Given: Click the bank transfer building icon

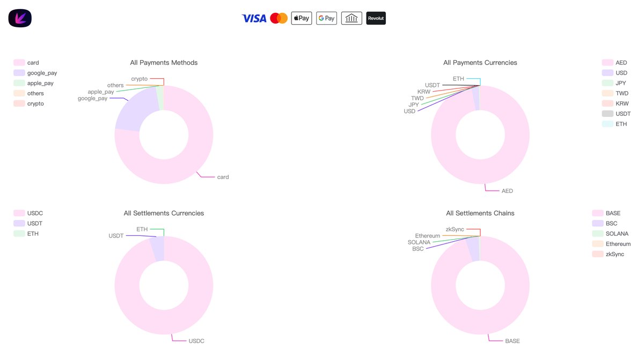Looking at the screenshot, I should [x=352, y=18].
